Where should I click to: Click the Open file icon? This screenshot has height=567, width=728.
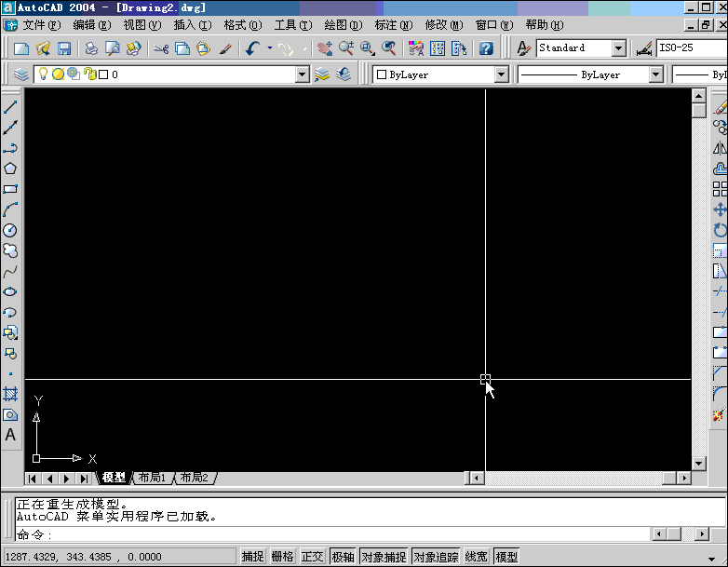(43, 48)
